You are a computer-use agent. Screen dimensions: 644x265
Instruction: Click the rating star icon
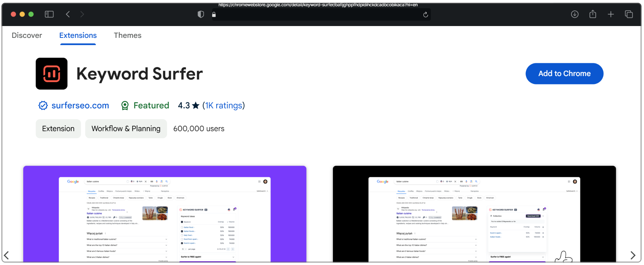tap(196, 105)
